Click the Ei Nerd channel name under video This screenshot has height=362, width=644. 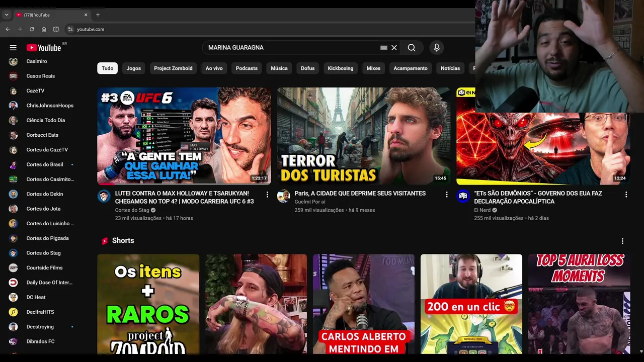click(482, 210)
